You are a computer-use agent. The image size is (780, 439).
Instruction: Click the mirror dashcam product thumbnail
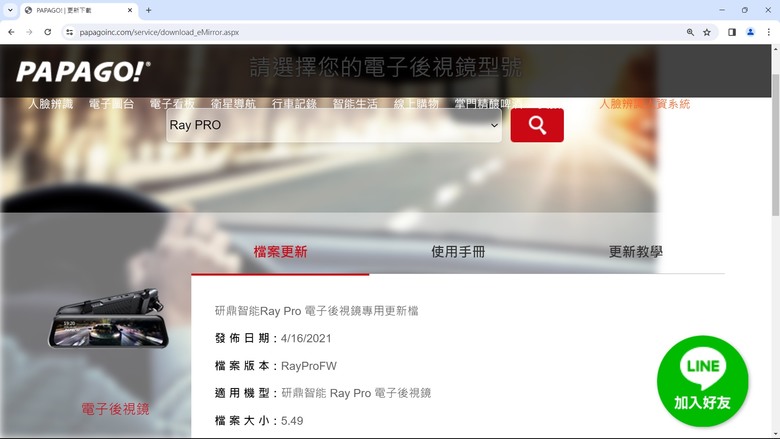[x=108, y=318]
